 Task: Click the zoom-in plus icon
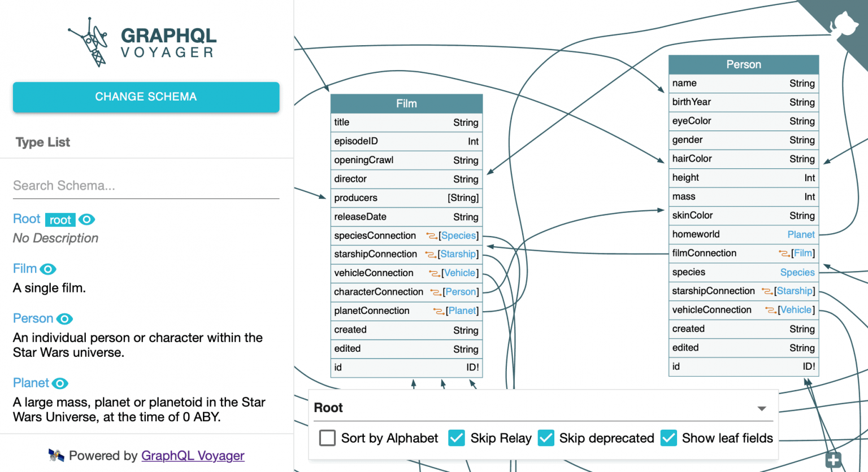833,460
